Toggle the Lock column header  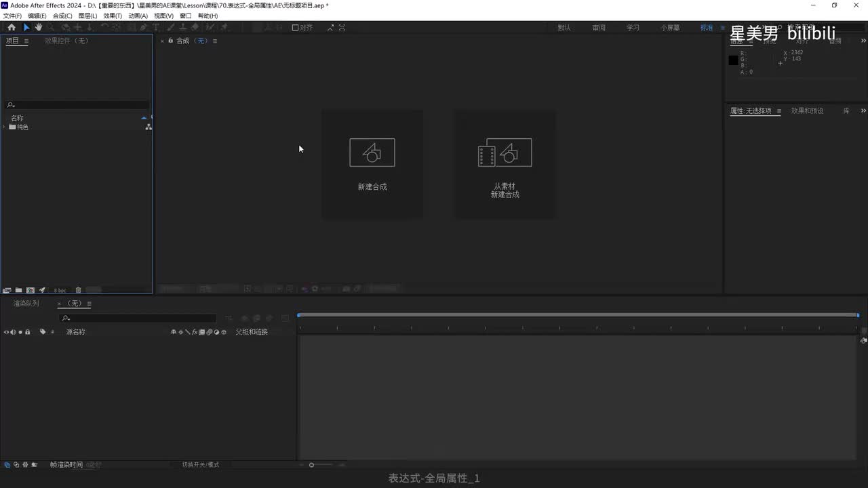tap(27, 332)
